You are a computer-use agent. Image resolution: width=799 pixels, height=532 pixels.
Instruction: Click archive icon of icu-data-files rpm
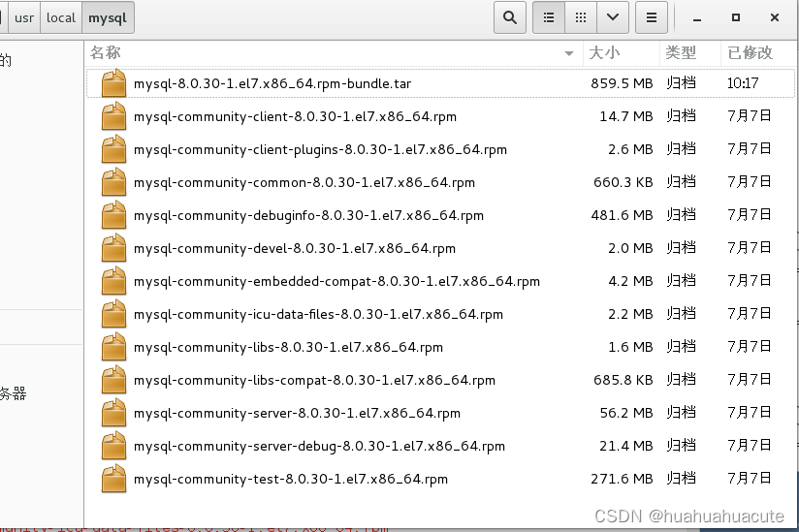click(x=113, y=314)
